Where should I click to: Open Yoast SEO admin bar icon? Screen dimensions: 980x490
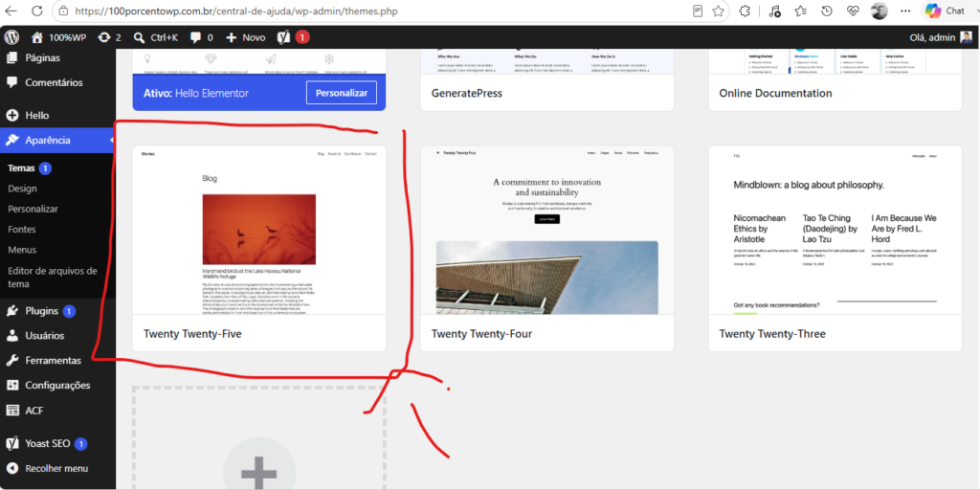click(x=283, y=37)
